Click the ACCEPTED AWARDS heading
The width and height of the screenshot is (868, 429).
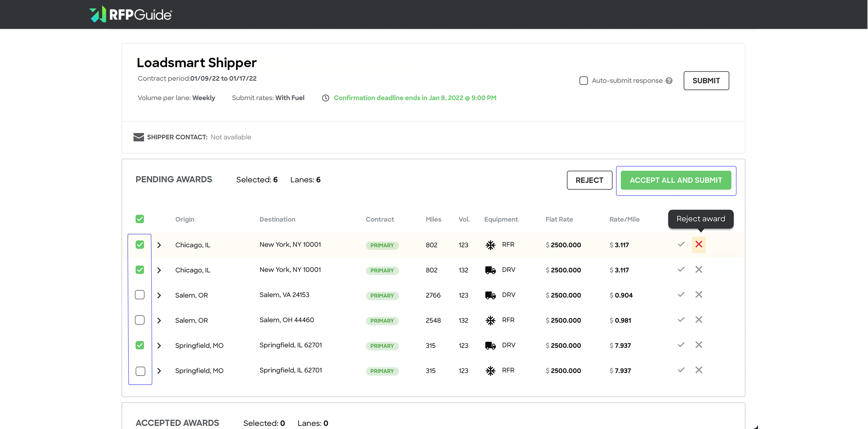(177, 423)
